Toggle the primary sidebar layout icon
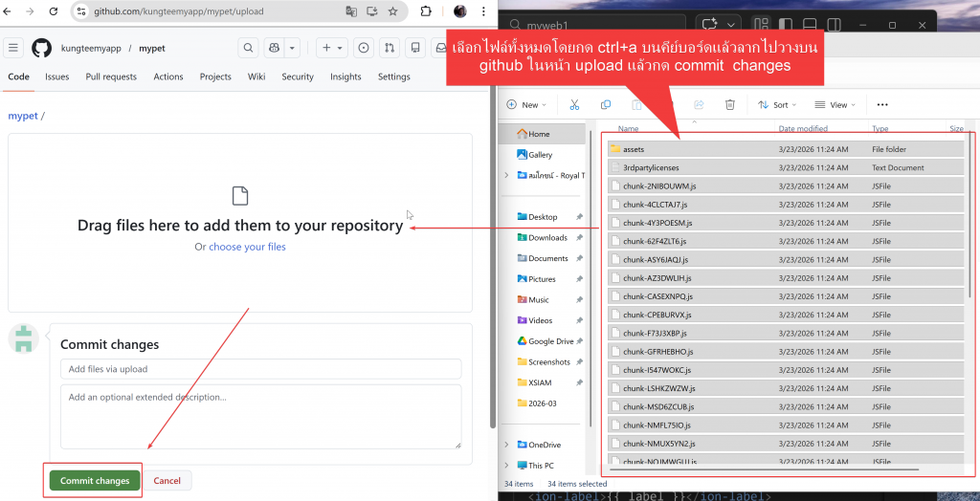The width and height of the screenshot is (980, 501). coord(784,24)
